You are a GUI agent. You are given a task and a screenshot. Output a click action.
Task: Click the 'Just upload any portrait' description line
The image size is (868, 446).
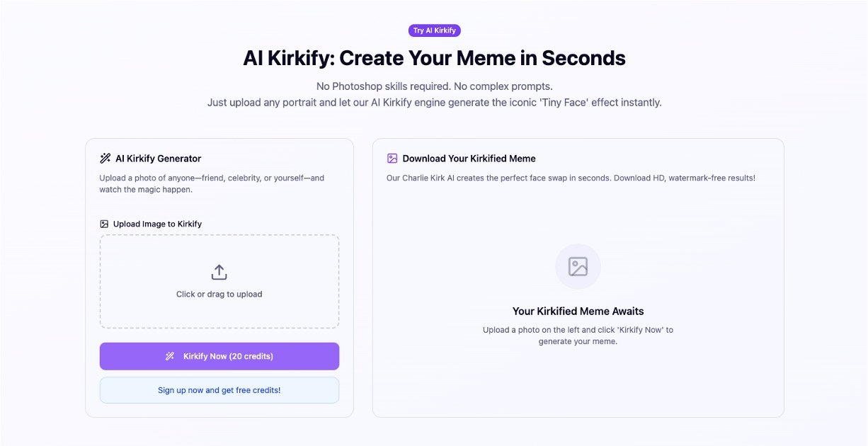[434, 103]
